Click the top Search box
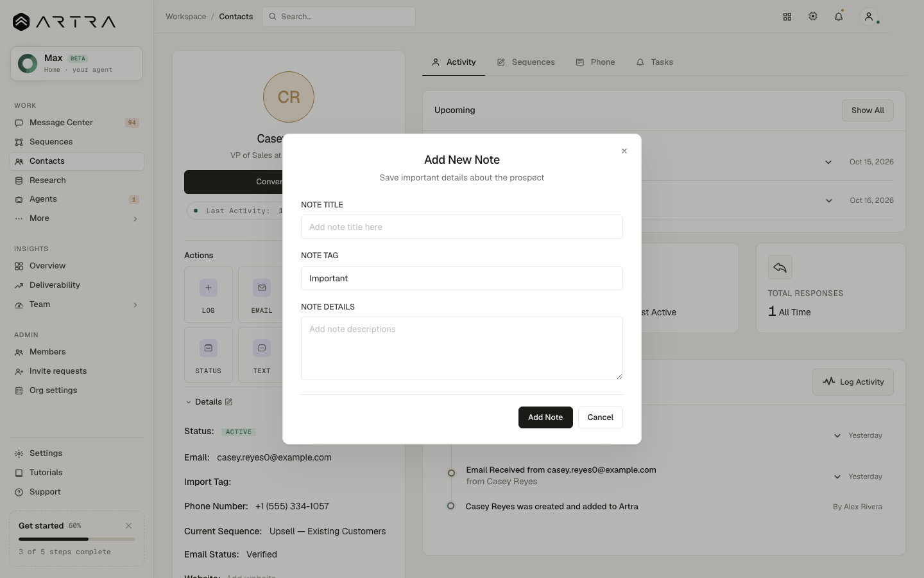This screenshot has height=578, width=924. click(339, 17)
